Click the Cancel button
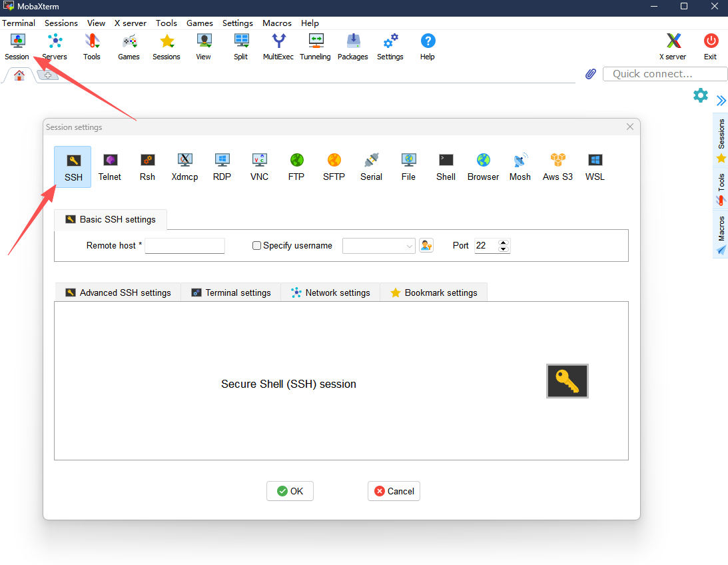Viewport: 728px width, 565px height. [394, 491]
